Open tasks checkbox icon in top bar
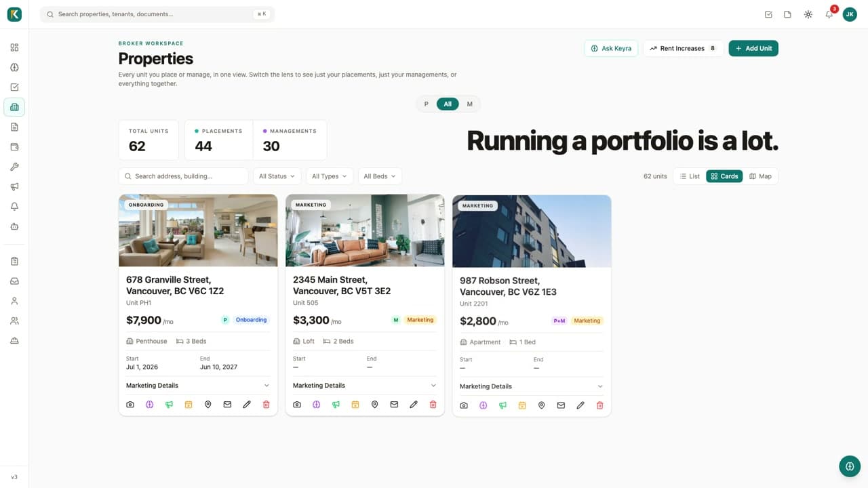868x488 pixels. (x=768, y=14)
